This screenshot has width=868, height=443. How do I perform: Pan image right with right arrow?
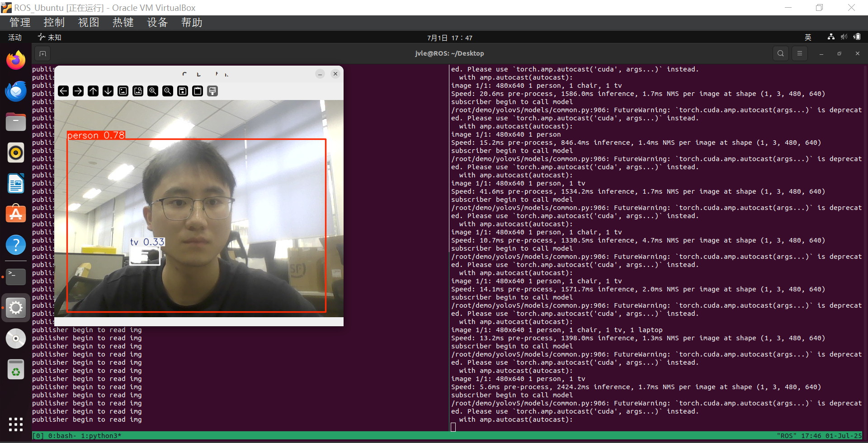tap(78, 91)
